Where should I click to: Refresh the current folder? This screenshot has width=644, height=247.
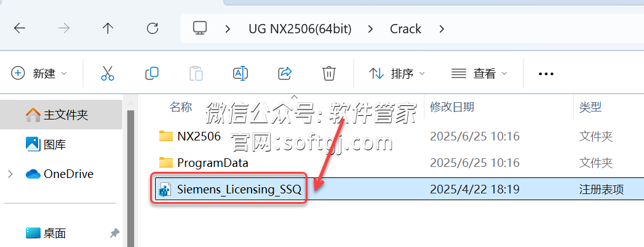coord(153,28)
